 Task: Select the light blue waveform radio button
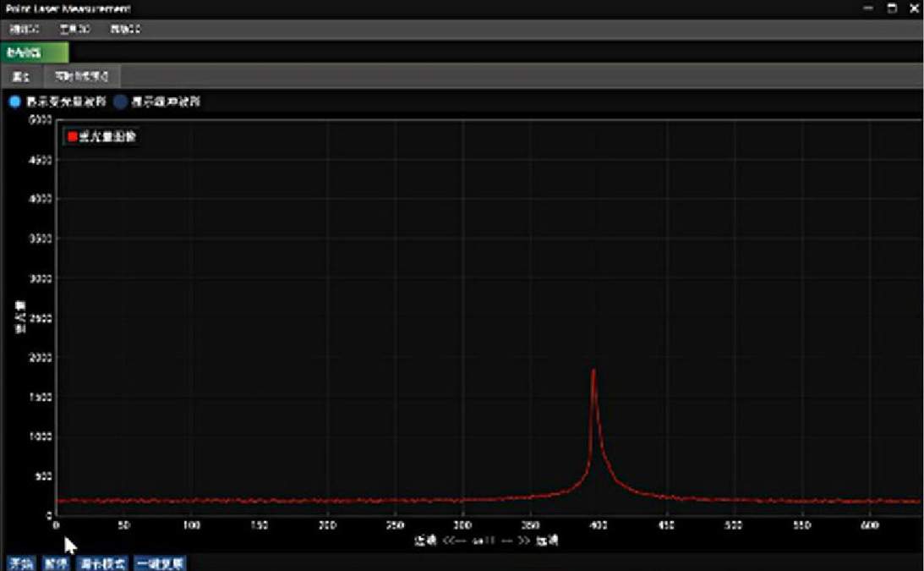[x=14, y=102]
